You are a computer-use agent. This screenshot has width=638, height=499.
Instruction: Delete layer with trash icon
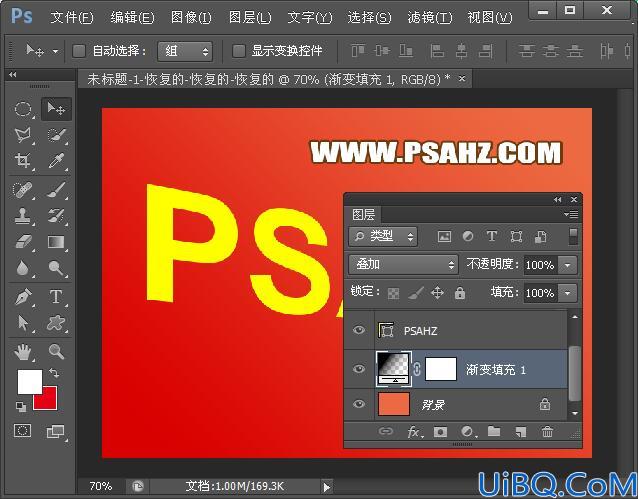coord(548,432)
